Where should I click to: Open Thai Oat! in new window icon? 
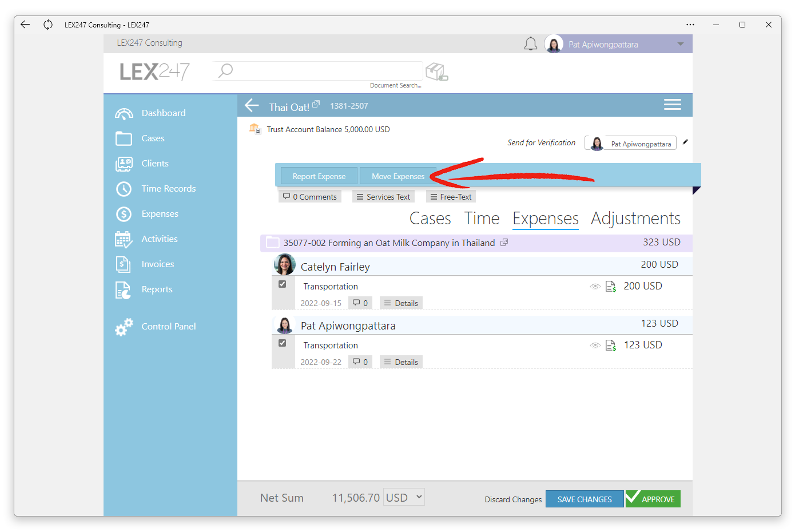point(316,104)
